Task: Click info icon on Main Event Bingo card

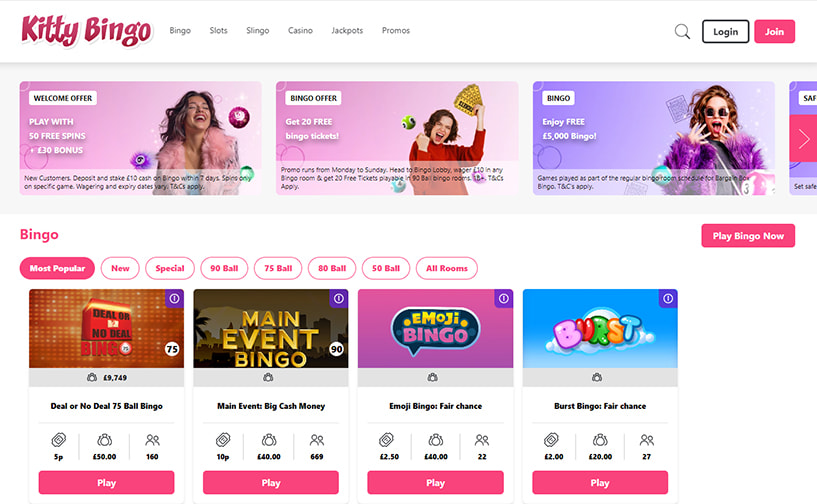Action: click(339, 299)
